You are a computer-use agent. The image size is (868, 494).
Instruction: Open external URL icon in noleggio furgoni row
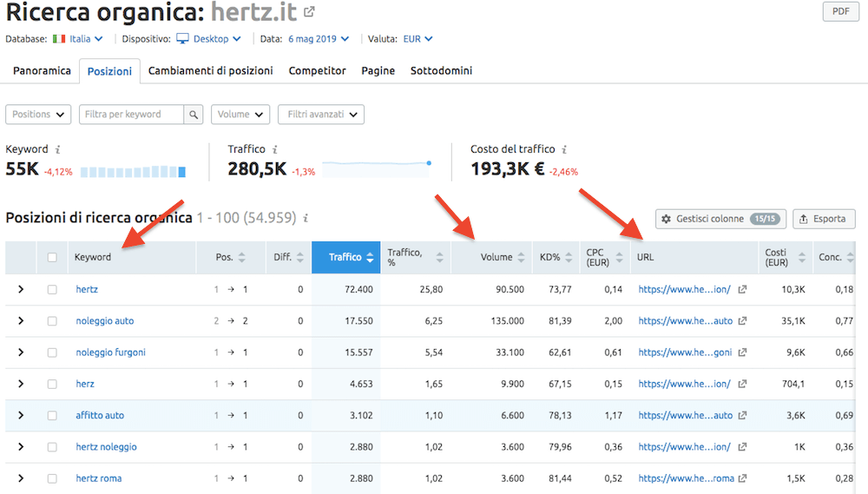coord(742,352)
